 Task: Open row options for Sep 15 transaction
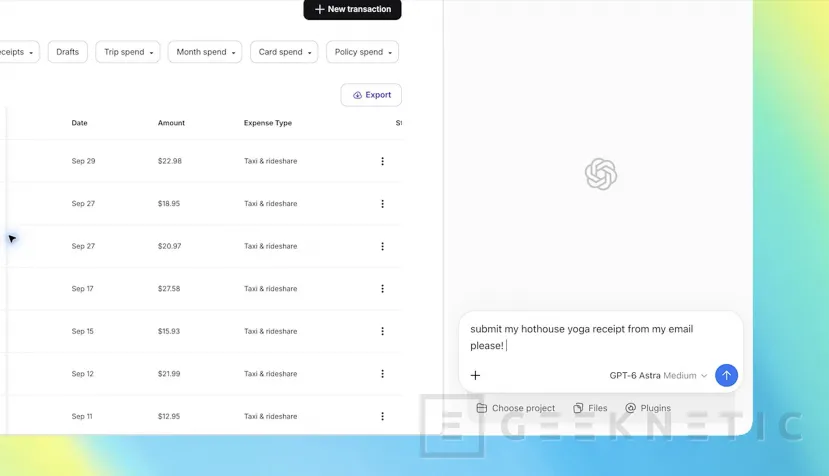tap(382, 331)
